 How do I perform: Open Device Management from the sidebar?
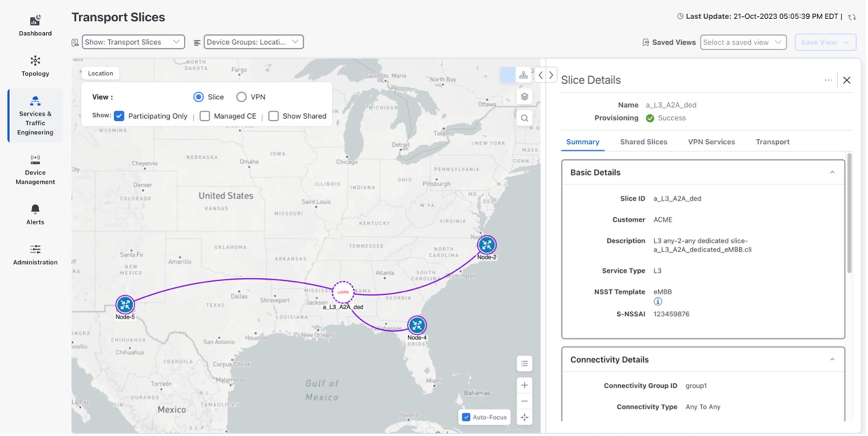(35, 160)
